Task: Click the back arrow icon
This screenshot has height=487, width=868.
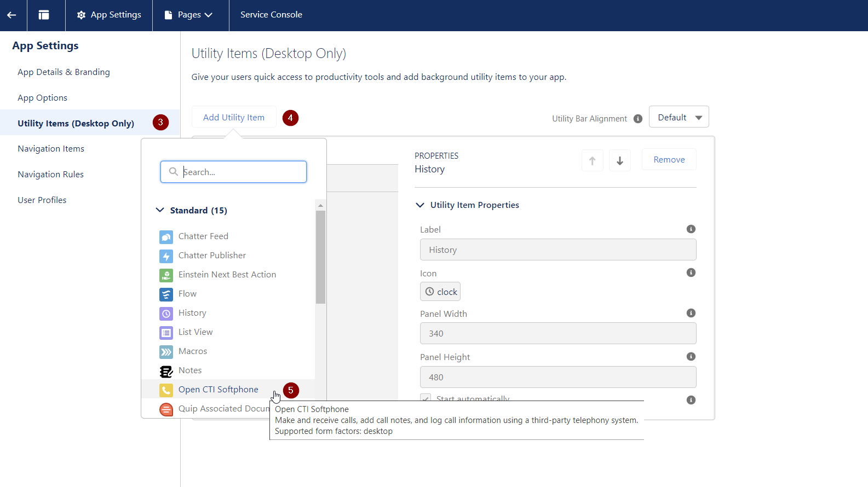Action: (x=12, y=15)
